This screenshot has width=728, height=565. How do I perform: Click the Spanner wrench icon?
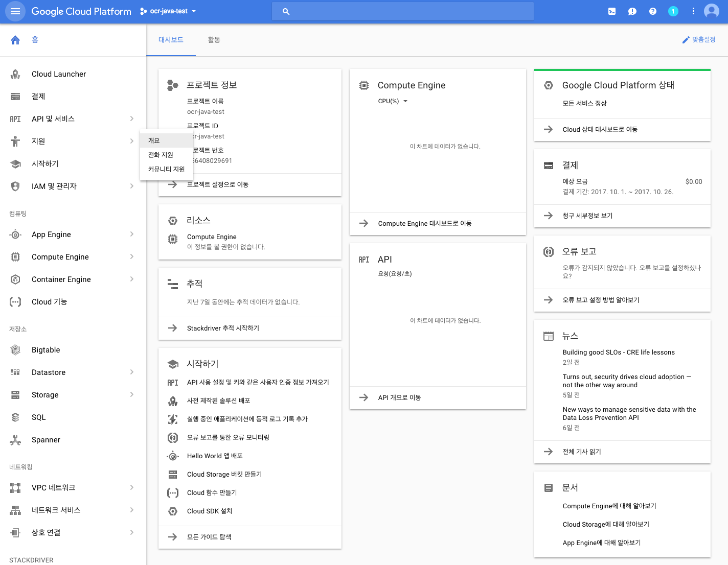tap(15, 440)
